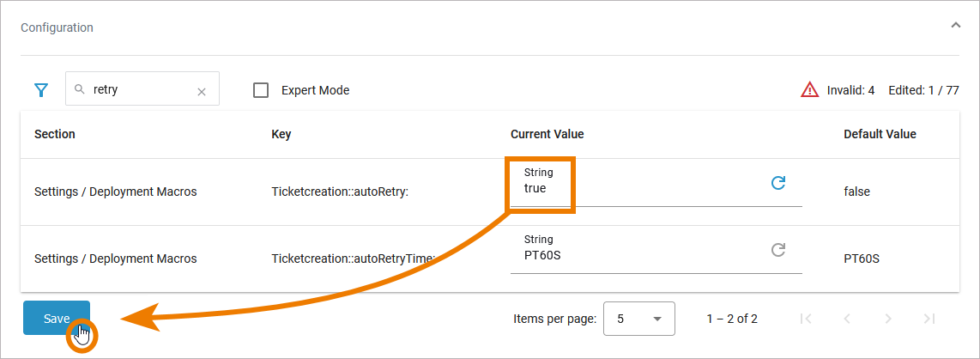Image resolution: width=980 pixels, height=359 pixels.
Task: Reset the autoRetry value to default
Action: pyautogui.click(x=778, y=183)
